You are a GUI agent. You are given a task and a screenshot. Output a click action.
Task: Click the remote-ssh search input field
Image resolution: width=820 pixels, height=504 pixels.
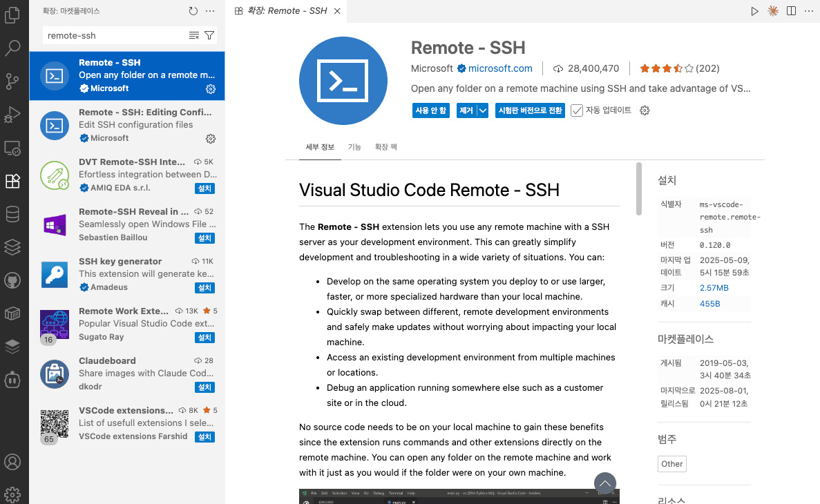[115, 35]
